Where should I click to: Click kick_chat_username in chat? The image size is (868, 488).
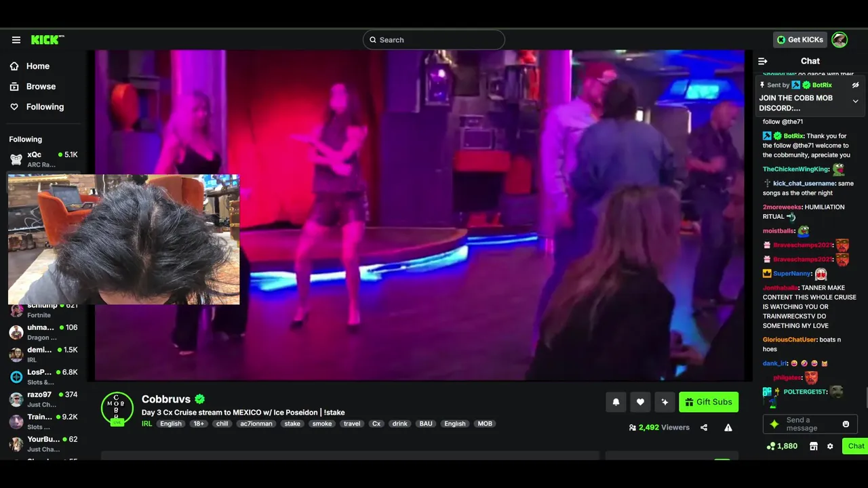804,184
